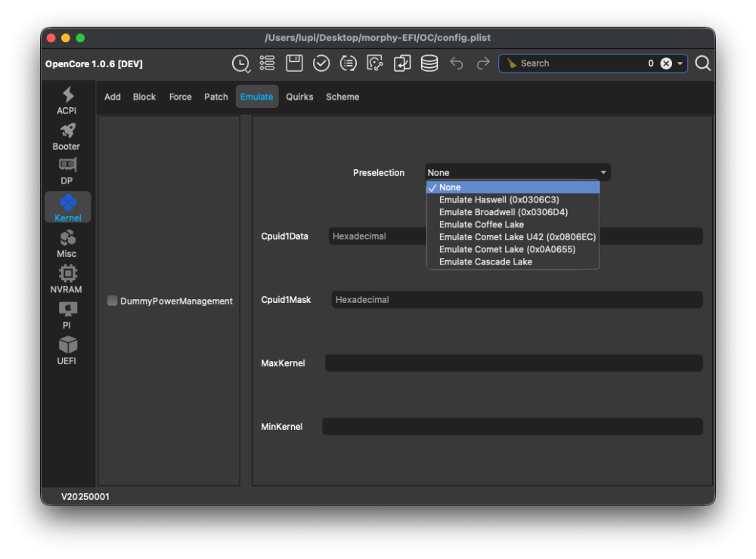Open the UEFI cube section
Image resolution: width=756 pixels, height=559 pixels.
(x=67, y=351)
